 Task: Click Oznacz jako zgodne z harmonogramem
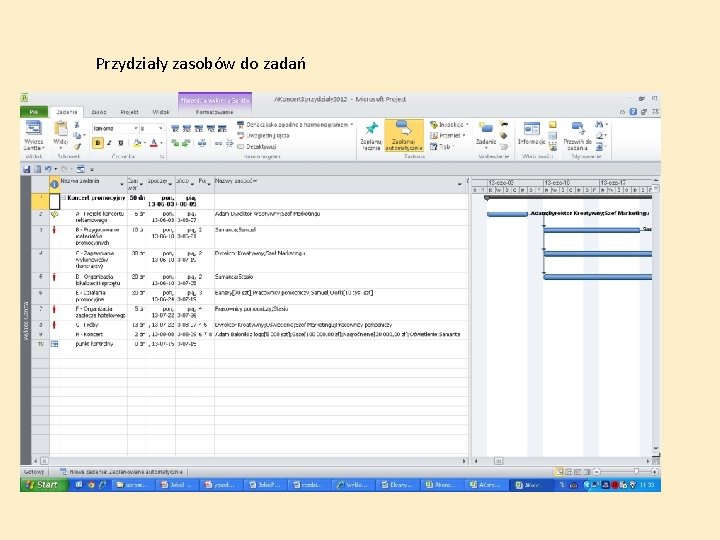tap(295, 124)
